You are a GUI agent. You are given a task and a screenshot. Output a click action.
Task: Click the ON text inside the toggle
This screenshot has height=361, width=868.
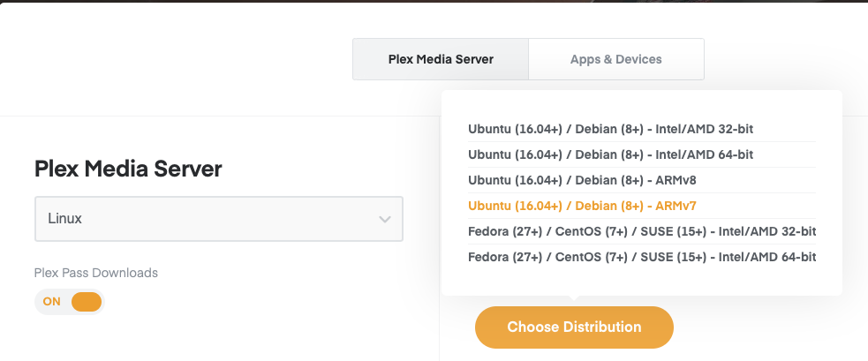[52, 302]
